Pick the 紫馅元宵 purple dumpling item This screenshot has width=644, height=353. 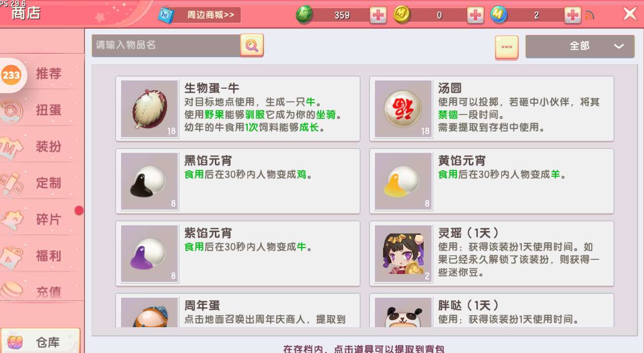[238, 254]
